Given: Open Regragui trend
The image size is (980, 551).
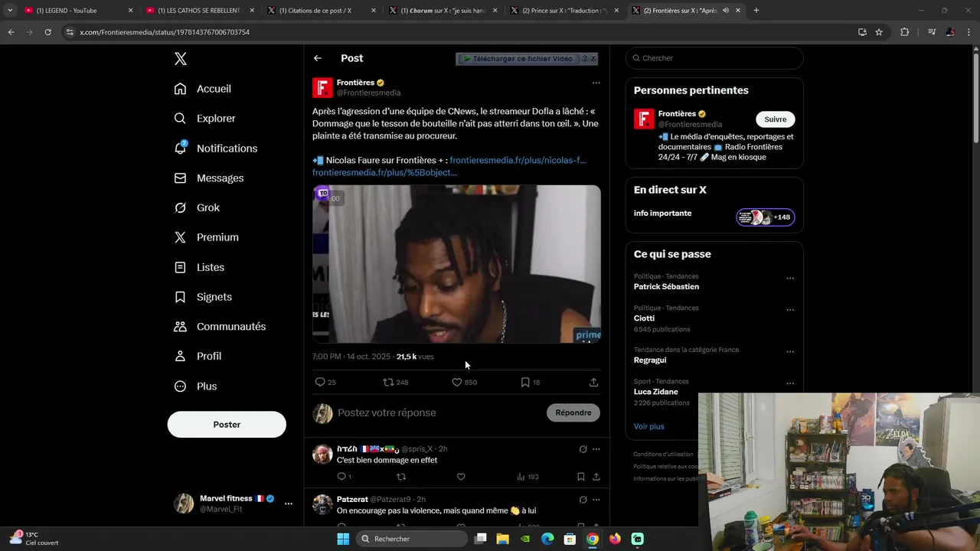Looking at the screenshot, I should tap(650, 360).
